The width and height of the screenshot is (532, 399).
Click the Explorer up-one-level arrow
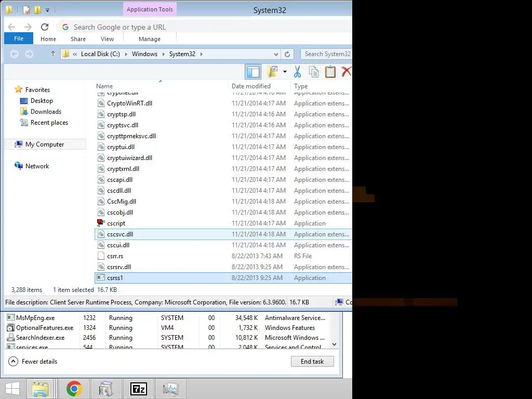tap(53, 54)
